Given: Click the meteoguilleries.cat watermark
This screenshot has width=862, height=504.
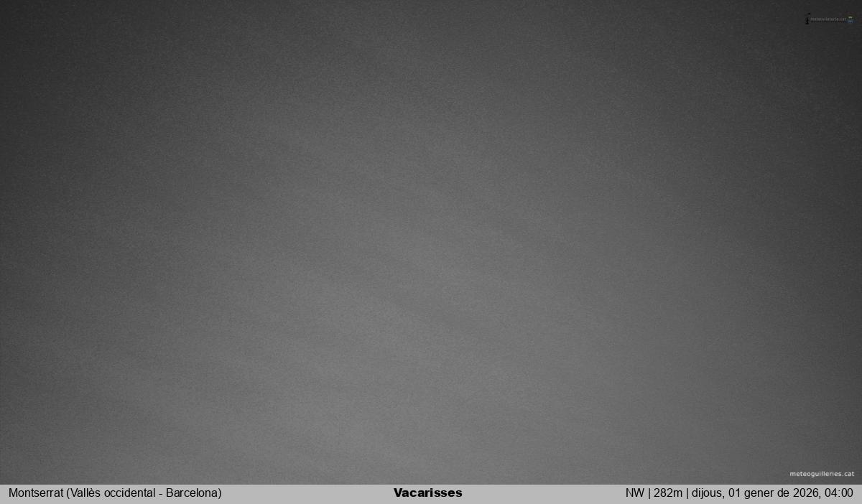Looking at the screenshot, I should (x=821, y=474).
